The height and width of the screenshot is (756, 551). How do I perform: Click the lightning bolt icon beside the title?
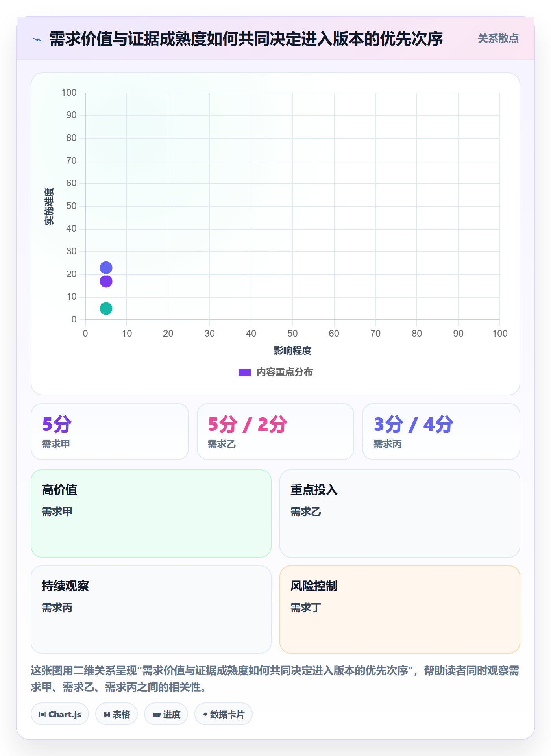37,39
